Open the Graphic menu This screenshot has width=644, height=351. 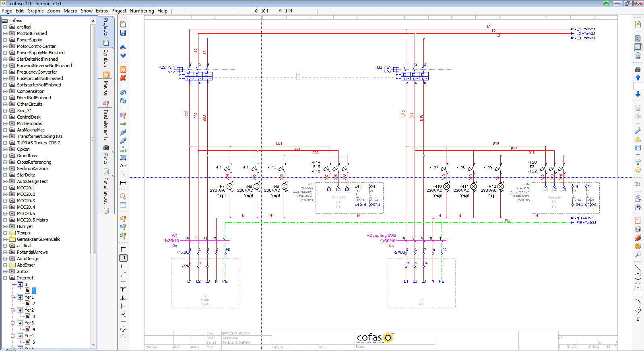35,11
